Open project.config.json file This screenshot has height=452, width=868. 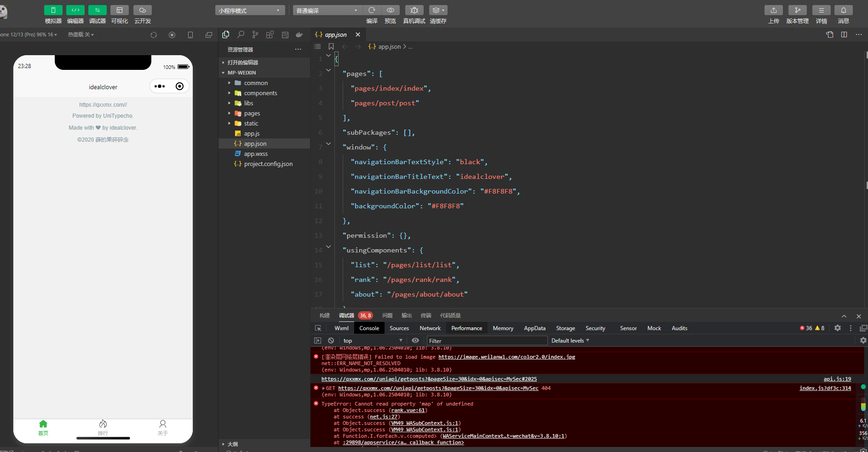pyautogui.click(x=264, y=164)
